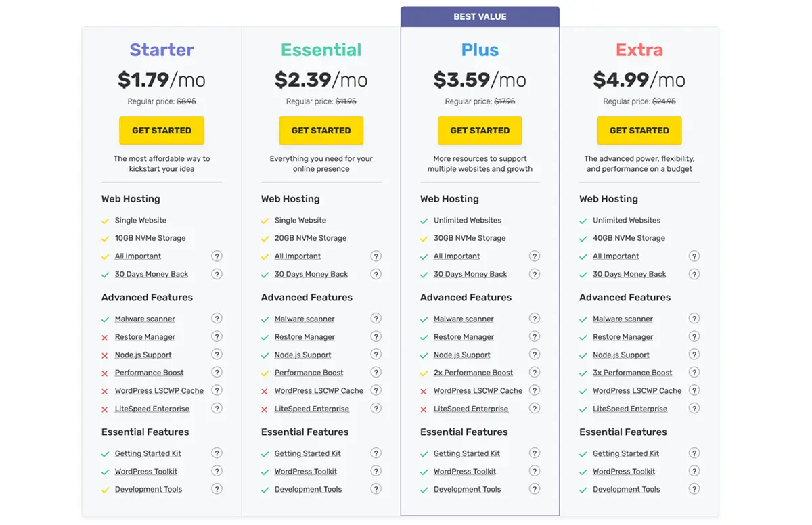The height and width of the screenshot is (525, 812).
Task: Click GET STARTED under the Plus plan
Action: (x=480, y=130)
